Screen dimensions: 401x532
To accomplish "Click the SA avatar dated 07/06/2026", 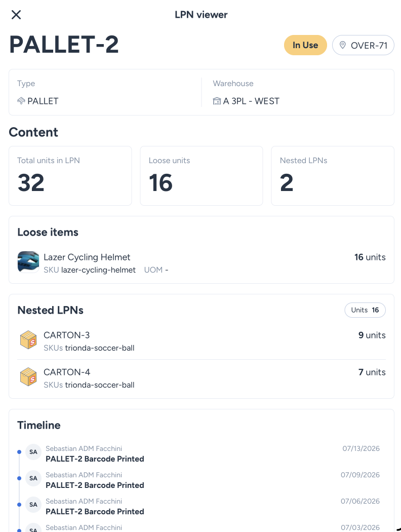I will 33,505.
